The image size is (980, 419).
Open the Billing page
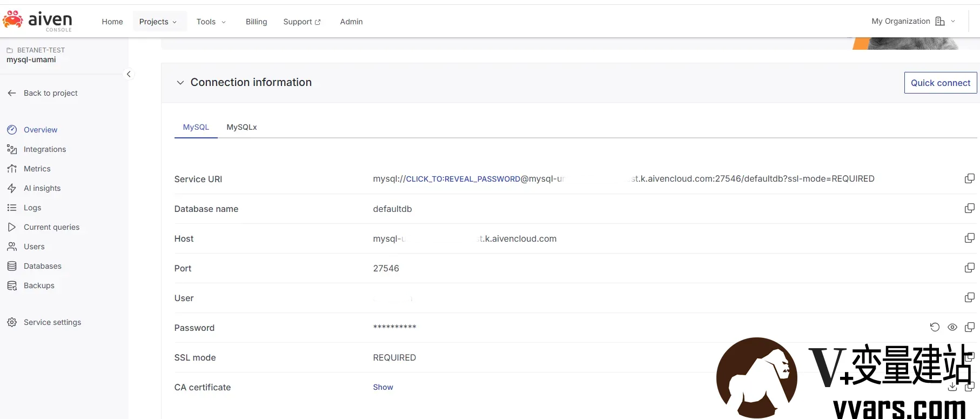click(x=256, y=22)
